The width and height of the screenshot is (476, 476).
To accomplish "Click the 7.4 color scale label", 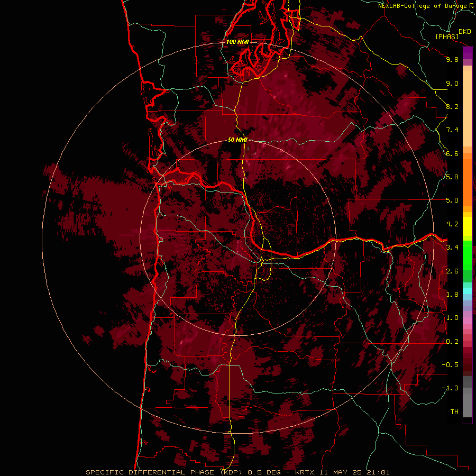I will [452, 130].
